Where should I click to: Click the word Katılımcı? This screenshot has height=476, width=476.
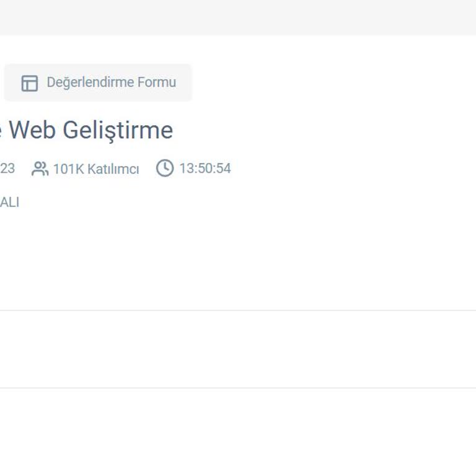coord(112,169)
